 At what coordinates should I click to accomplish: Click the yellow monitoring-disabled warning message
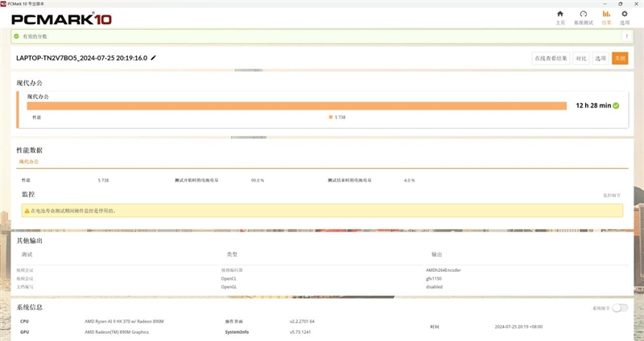tap(322, 211)
